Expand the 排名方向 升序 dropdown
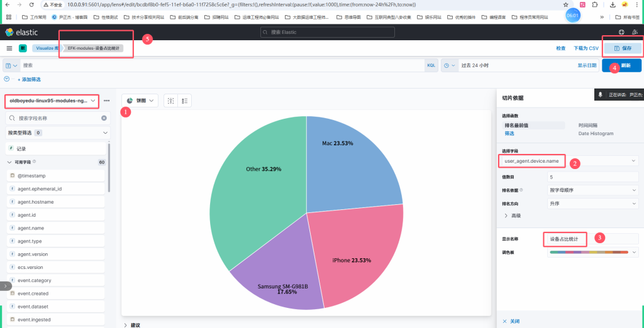The image size is (644, 328). tap(592, 202)
